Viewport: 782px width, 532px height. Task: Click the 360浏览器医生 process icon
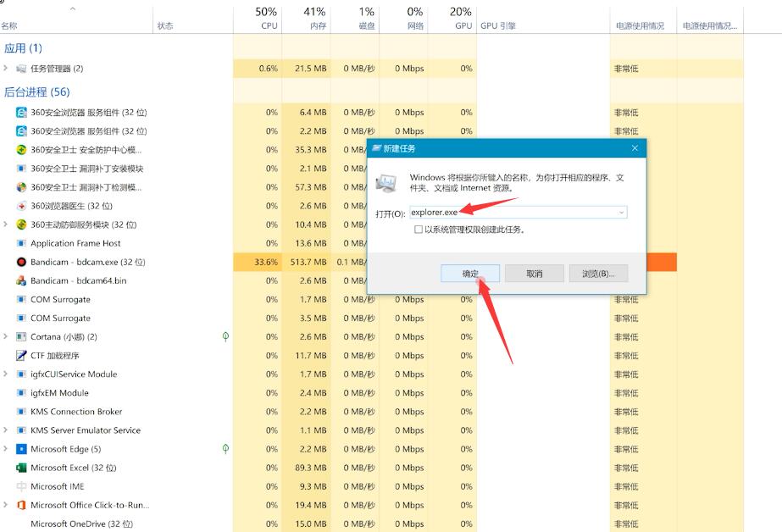pyautogui.click(x=21, y=206)
